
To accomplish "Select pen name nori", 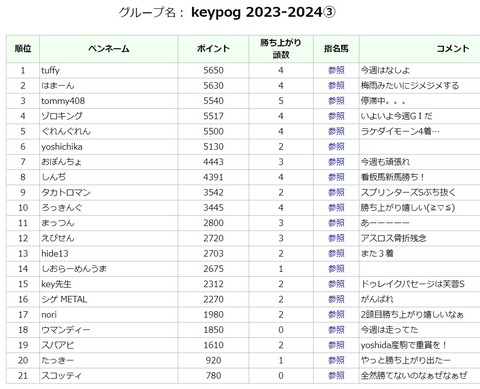I will coord(49,315).
